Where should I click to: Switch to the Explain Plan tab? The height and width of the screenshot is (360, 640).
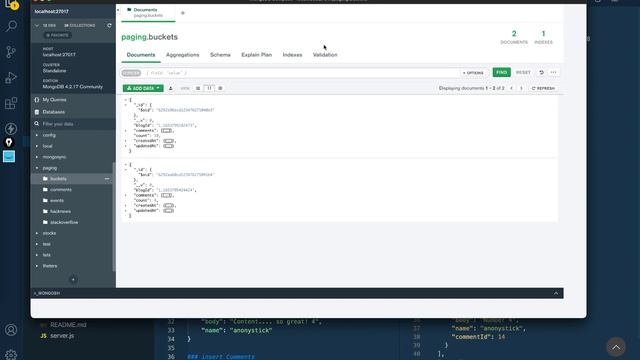[256, 55]
